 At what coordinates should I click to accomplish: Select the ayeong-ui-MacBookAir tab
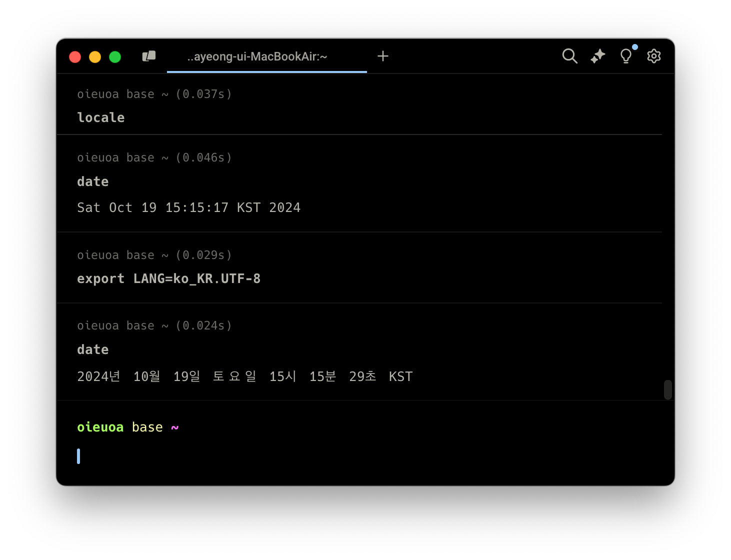click(257, 56)
